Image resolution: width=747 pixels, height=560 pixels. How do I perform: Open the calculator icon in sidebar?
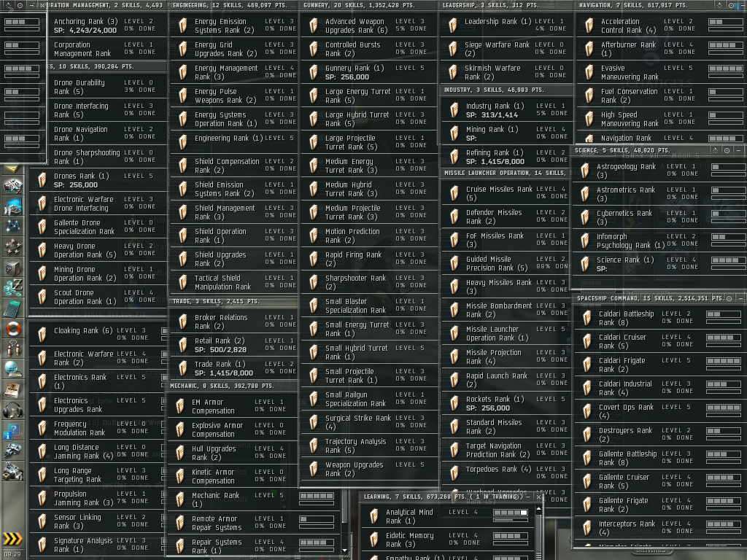click(13, 308)
